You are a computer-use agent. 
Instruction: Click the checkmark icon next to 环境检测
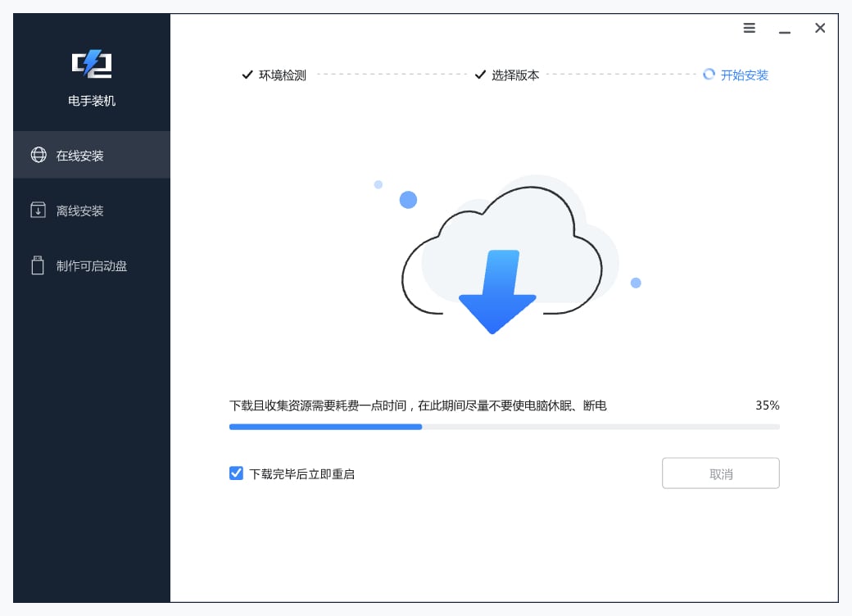[x=247, y=75]
